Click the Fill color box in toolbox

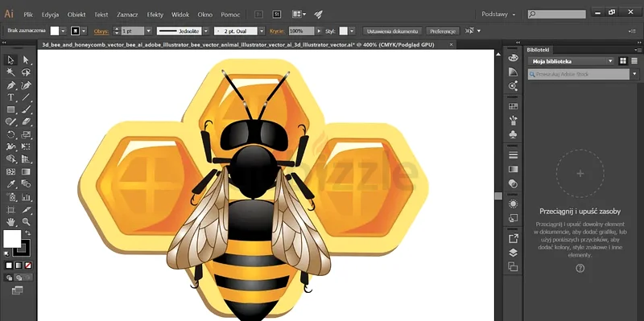pos(12,239)
